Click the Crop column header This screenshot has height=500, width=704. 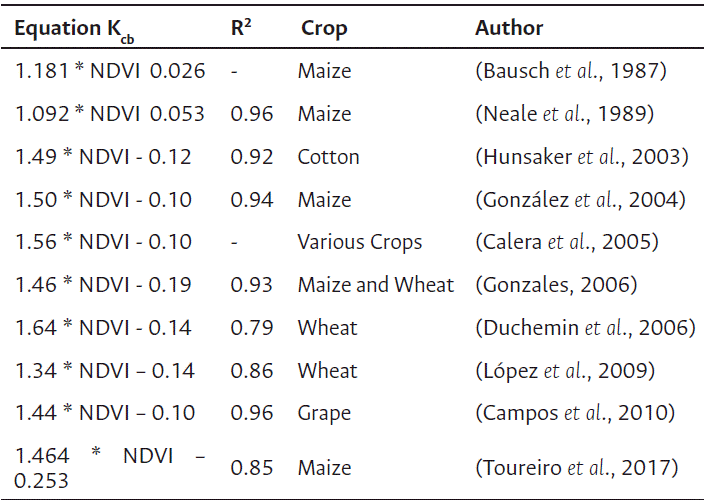[x=324, y=29]
